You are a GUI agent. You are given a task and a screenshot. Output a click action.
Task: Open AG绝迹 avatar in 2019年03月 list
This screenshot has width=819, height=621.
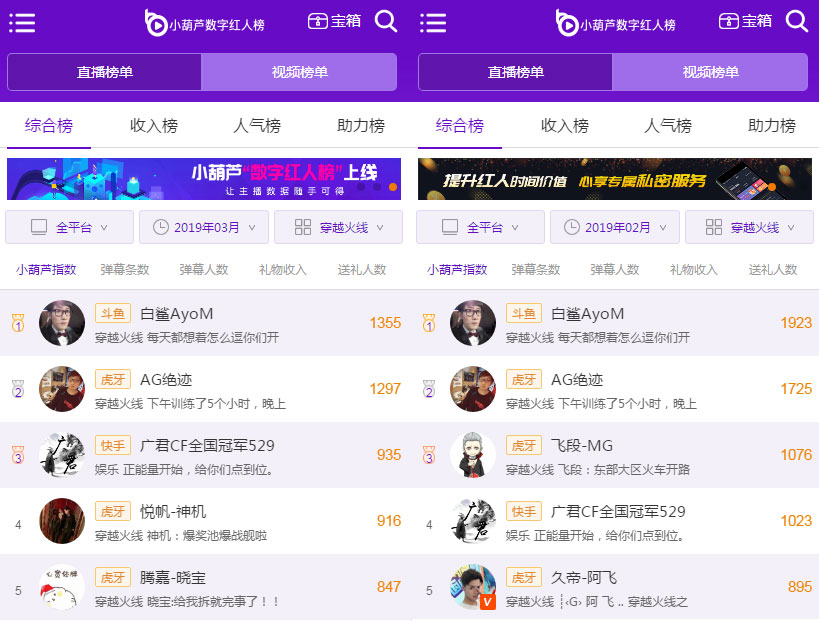(62, 389)
